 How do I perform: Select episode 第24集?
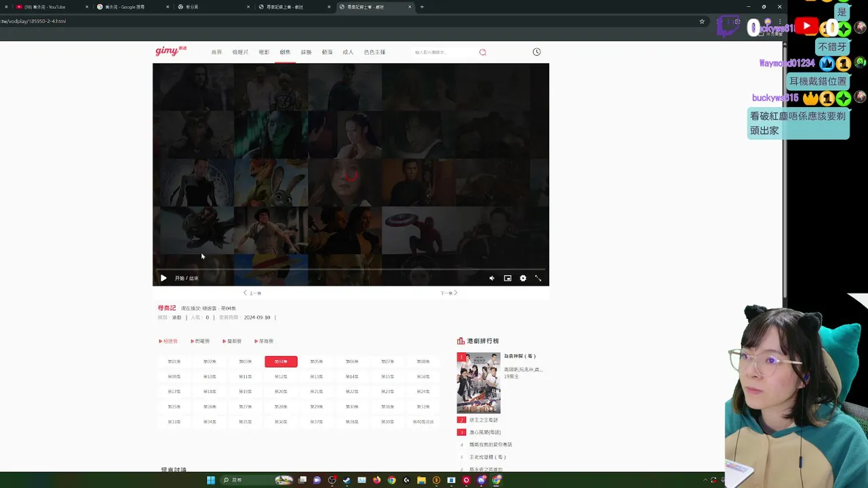tap(423, 391)
